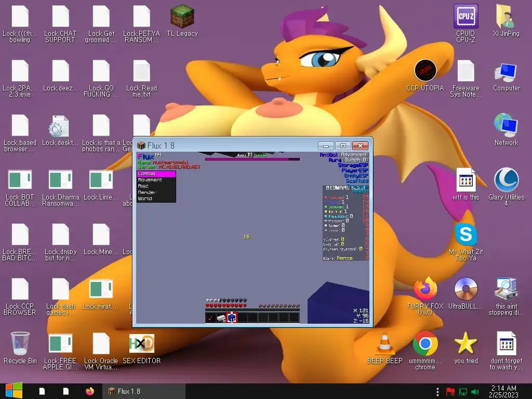Minimize the Flux 1.8 window

pyautogui.click(x=326, y=145)
